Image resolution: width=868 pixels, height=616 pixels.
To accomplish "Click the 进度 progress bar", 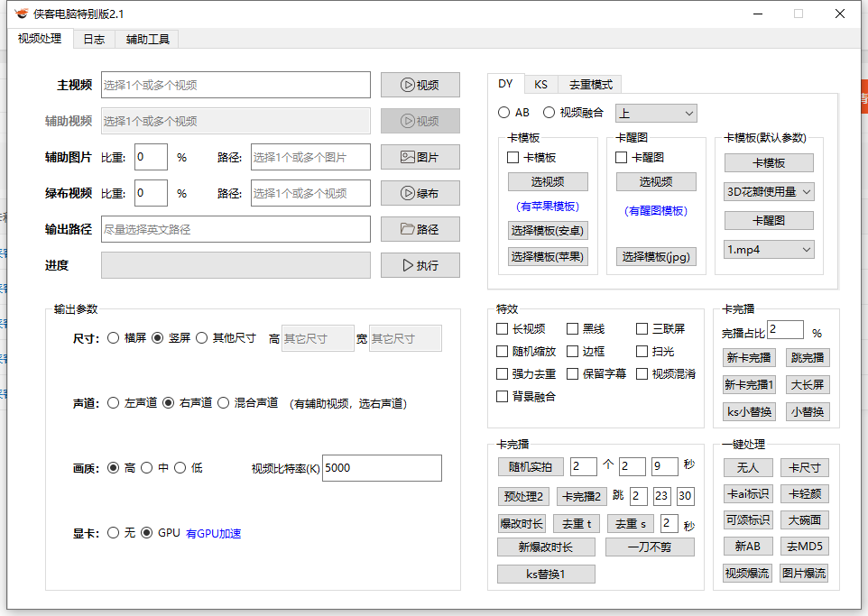I will coord(235,265).
